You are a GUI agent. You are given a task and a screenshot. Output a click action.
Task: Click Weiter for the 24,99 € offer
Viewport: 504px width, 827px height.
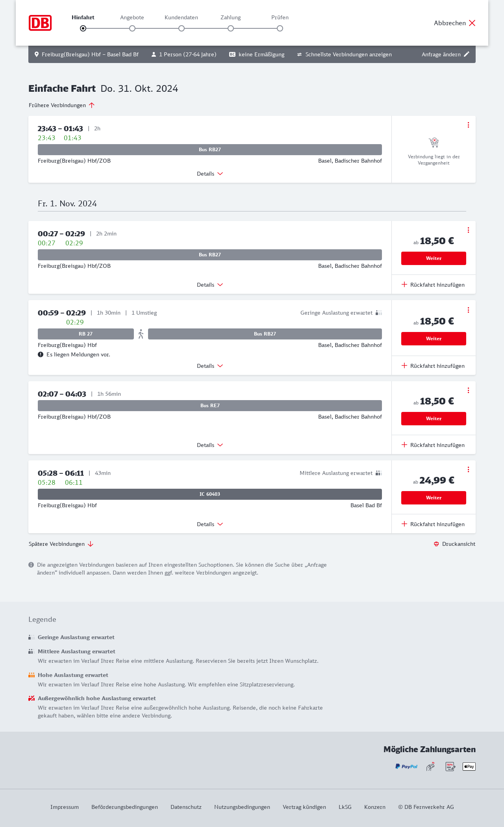click(434, 498)
